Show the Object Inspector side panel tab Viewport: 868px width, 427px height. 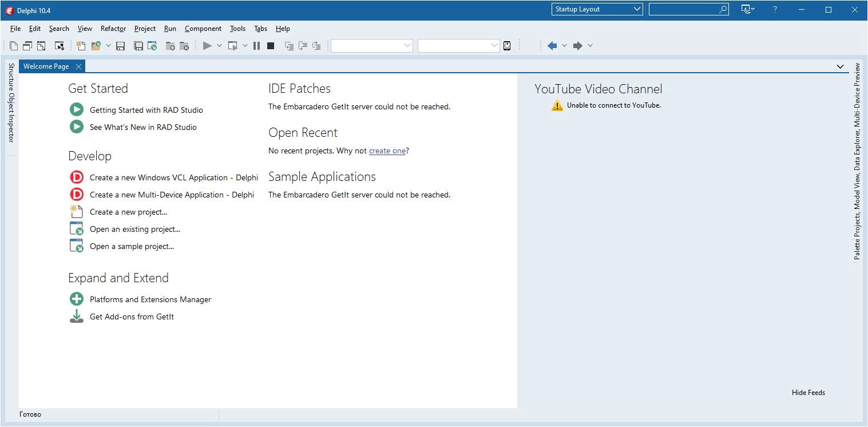click(11, 117)
